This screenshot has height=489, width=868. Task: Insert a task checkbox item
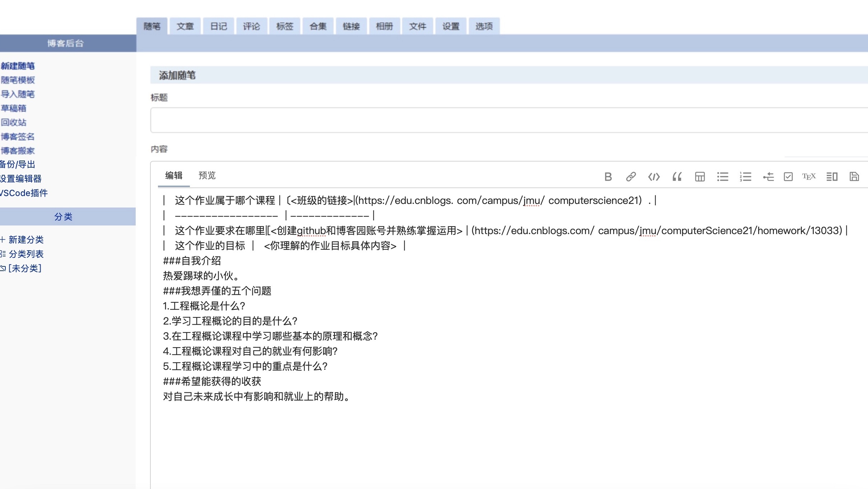click(788, 177)
